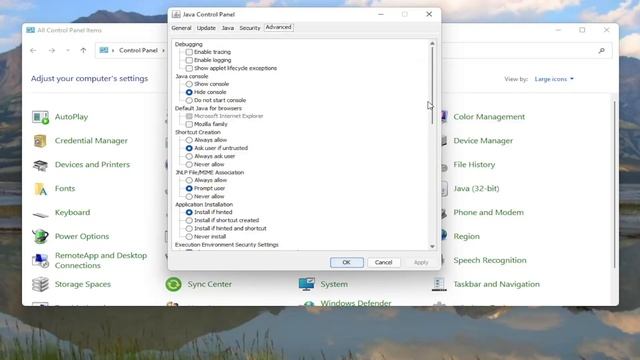
Task: Click the search magnifier in Control Panel
Action: 601,51
